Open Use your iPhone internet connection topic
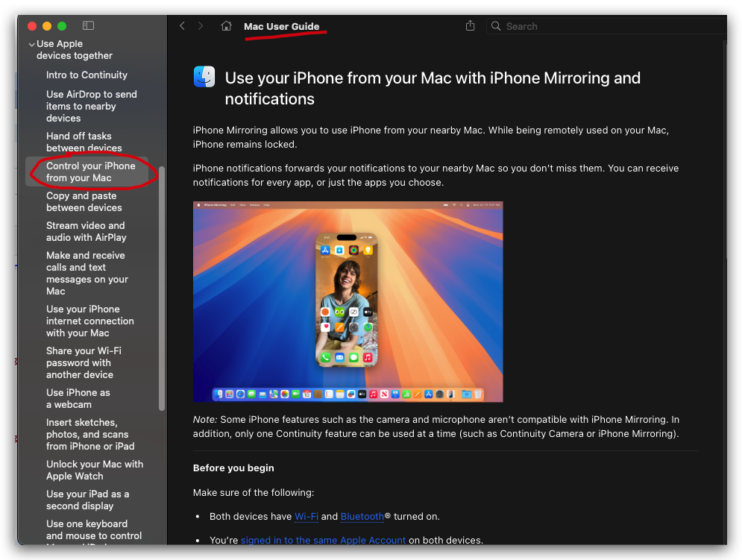The image size is (742, 560). click(x=90, y=321)
